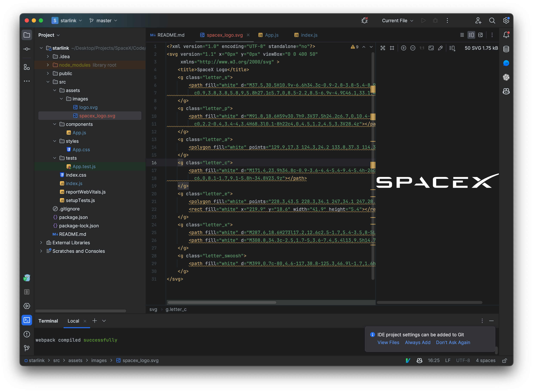Click UTF-8 encoding in status bar
Viewport: 533px width, 392px height.
click(x=463, y=360)
